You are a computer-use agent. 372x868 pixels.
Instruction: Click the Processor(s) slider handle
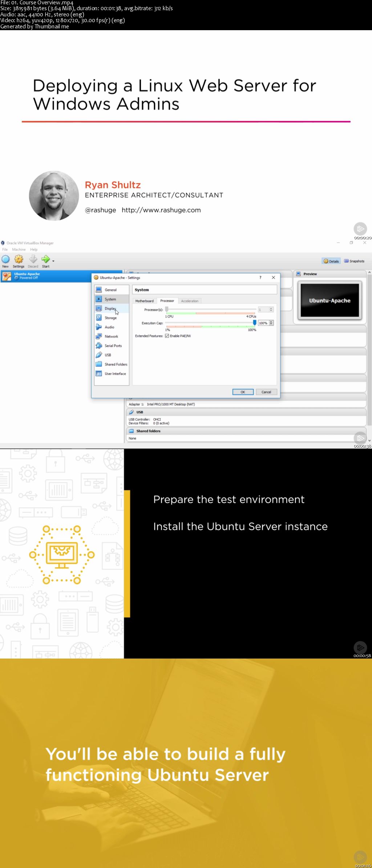167,309
